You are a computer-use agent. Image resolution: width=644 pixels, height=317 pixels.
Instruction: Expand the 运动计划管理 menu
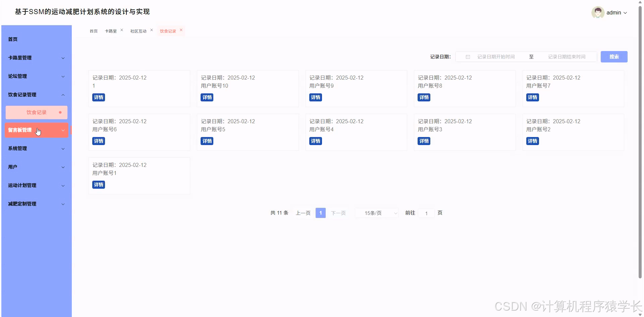36,185
